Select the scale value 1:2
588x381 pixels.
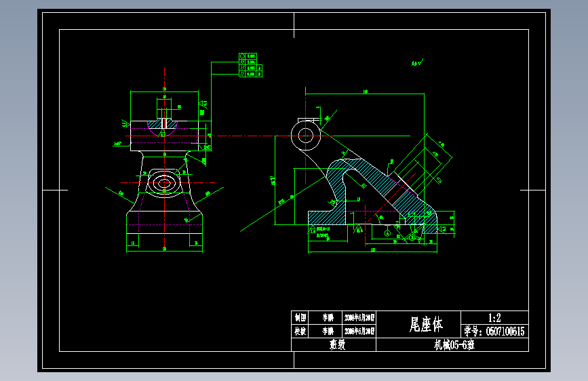click(494, 318)
